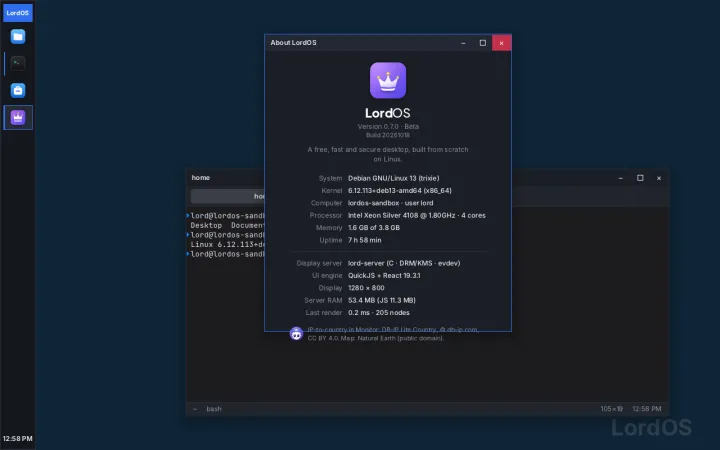Click the dock clock showing 12:58 PM

click(x=17, y=439)
